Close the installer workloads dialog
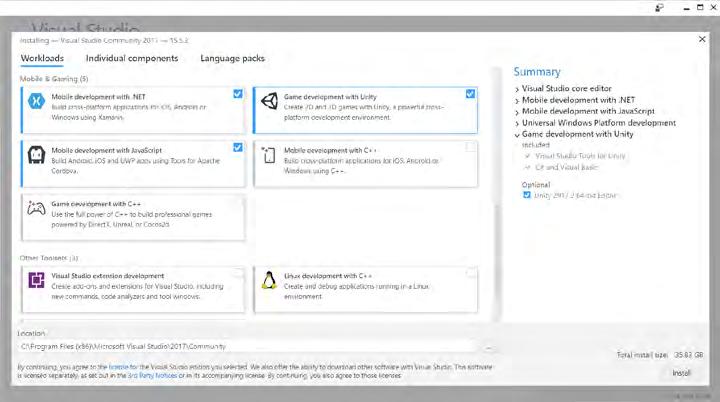720x402 pixels. pos(702,40)
